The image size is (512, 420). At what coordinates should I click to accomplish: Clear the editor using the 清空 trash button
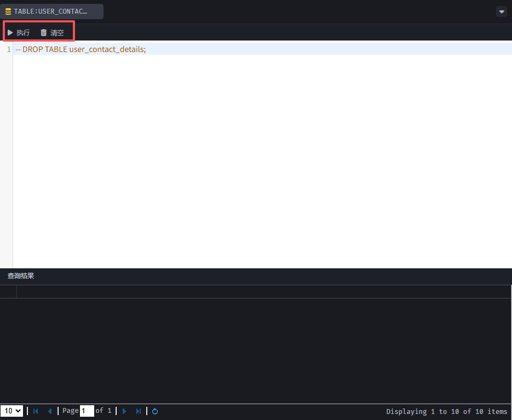[x=52, y=33]
